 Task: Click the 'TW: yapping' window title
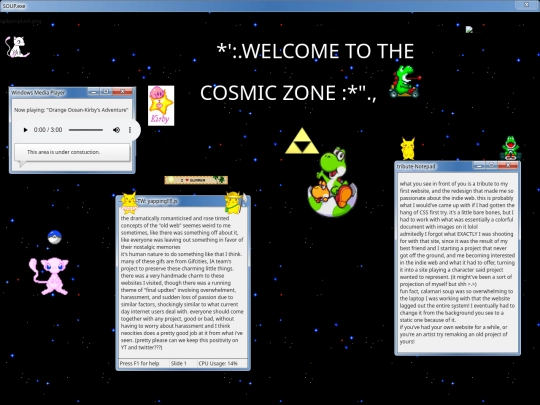click(158, 201)
